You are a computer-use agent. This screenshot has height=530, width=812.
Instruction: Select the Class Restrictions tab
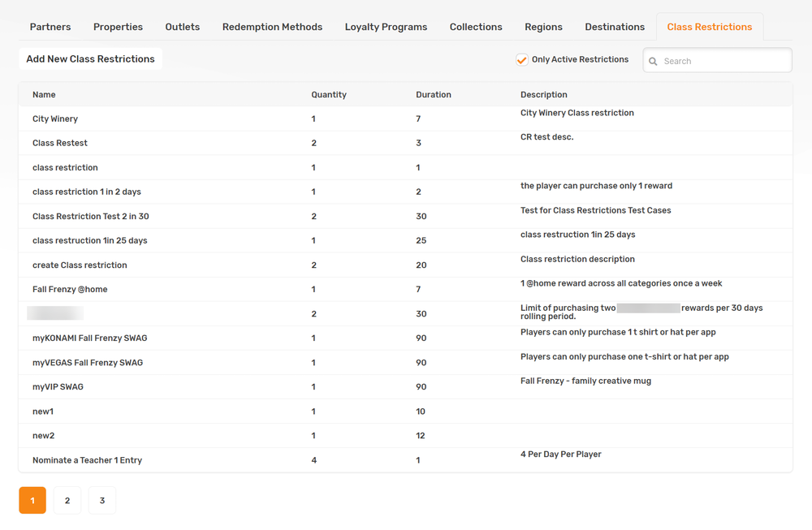pos(710,27)
